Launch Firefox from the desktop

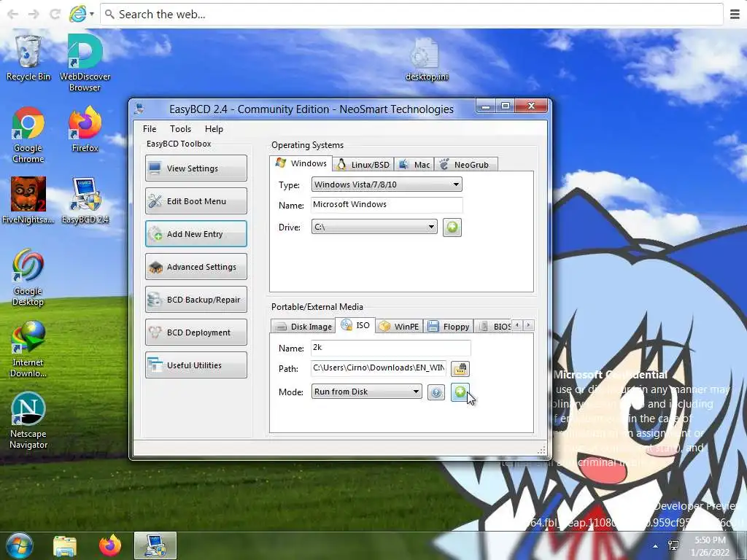[x=85, y=130]
